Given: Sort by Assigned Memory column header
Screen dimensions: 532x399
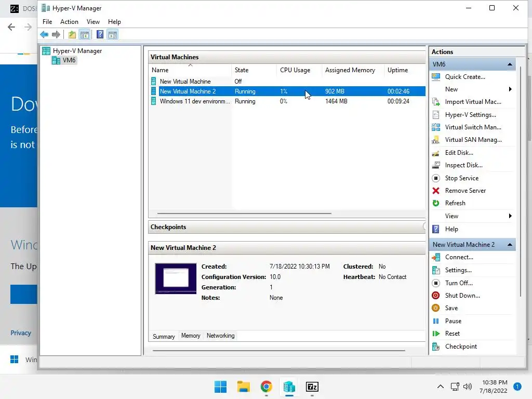Looking at the screenshot, I should click(353, 70).
